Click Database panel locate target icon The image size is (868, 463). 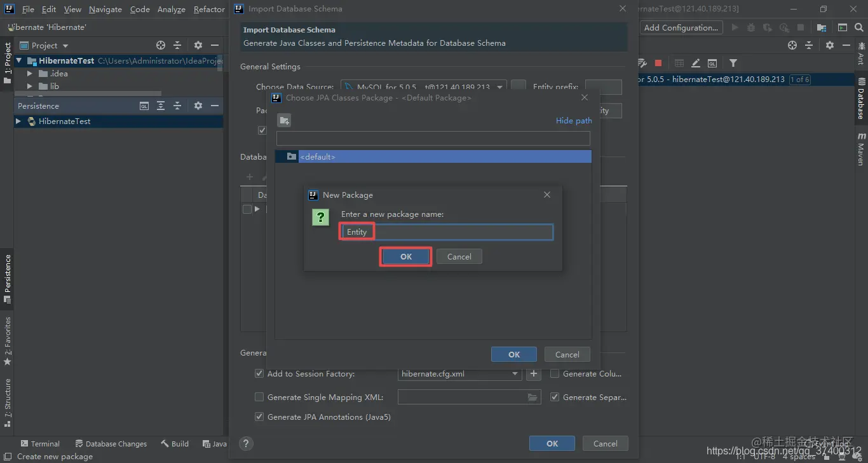tap(792, 45)
